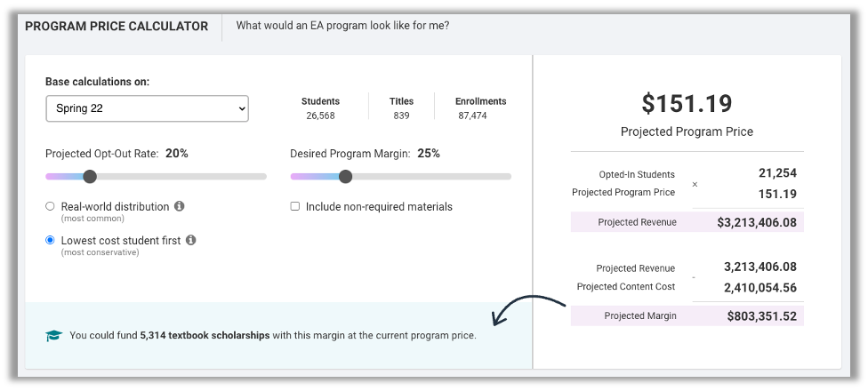The width and height of the screenshot is (868, 391).
Task: Click the Students count 26,568
Action: point(320,116)
